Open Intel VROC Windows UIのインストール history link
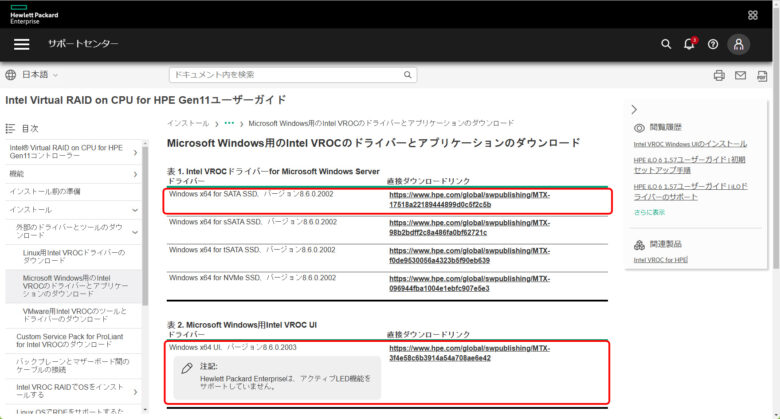The height and width of the screenshot is (419, 780). point(690,144)
